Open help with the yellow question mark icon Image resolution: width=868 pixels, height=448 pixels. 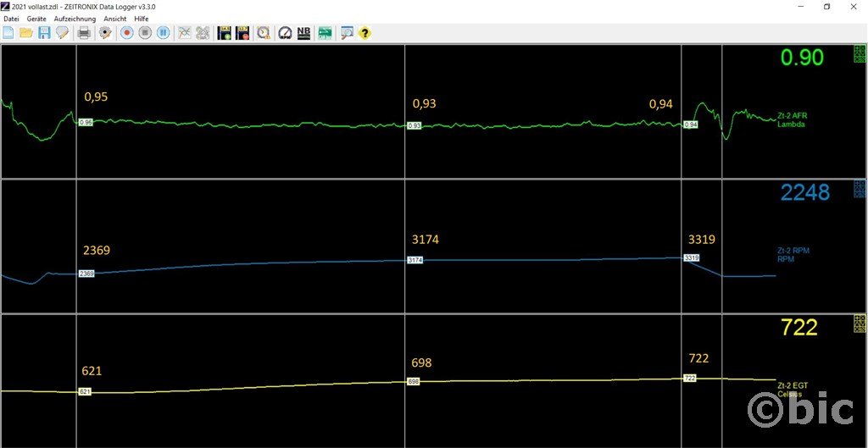(365, 33)
